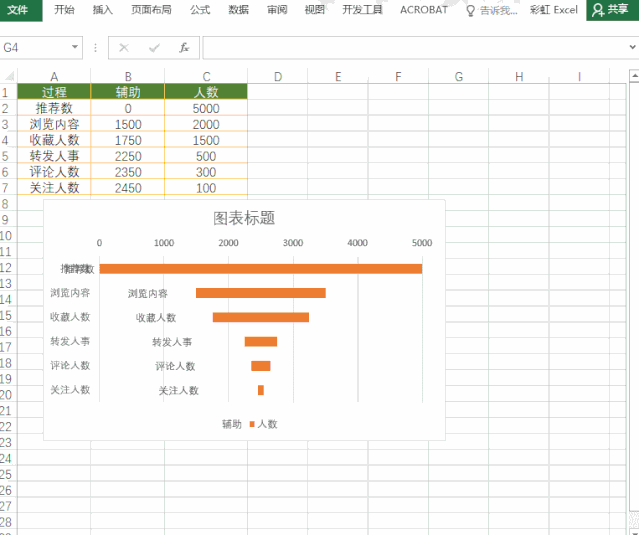This screenshot has height=535, width=639.
Task: Switch to the 视图 ribbon tab
Action: pyautogui.click(x=315, y=9)
